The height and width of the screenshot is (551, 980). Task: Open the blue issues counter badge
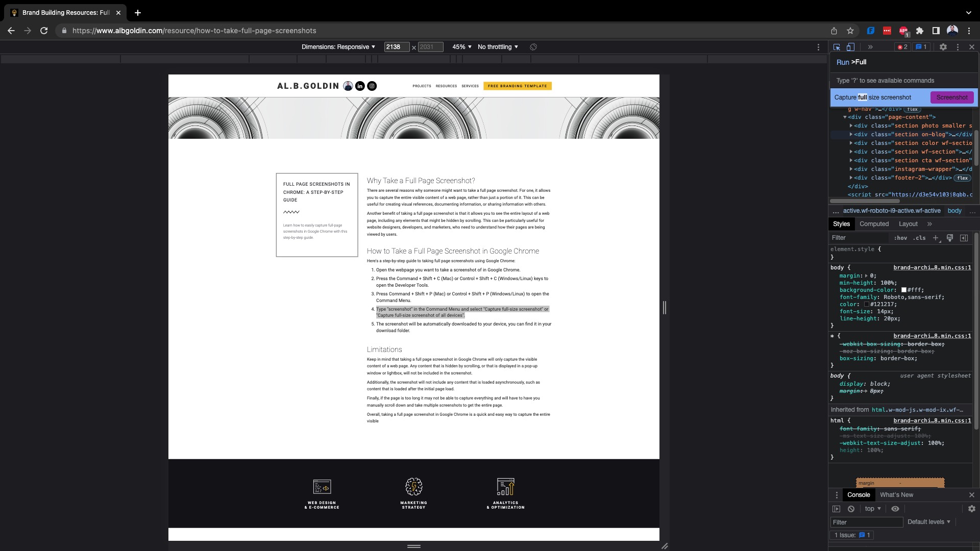point(921,47)
